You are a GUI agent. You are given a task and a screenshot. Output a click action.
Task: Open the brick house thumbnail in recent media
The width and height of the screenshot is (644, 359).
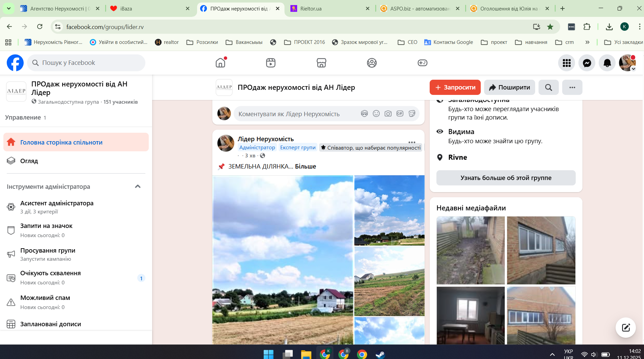[x=541, y=250]
